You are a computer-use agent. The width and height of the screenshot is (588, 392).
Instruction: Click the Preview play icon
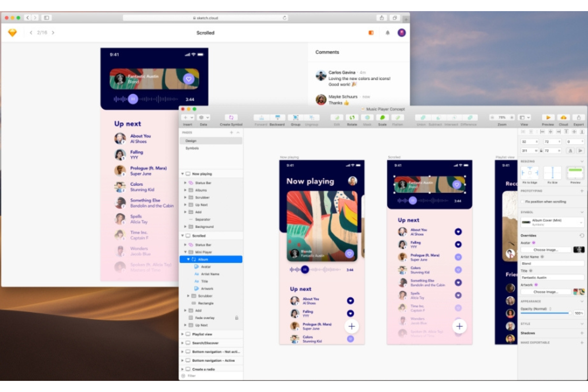coord(548,118)
